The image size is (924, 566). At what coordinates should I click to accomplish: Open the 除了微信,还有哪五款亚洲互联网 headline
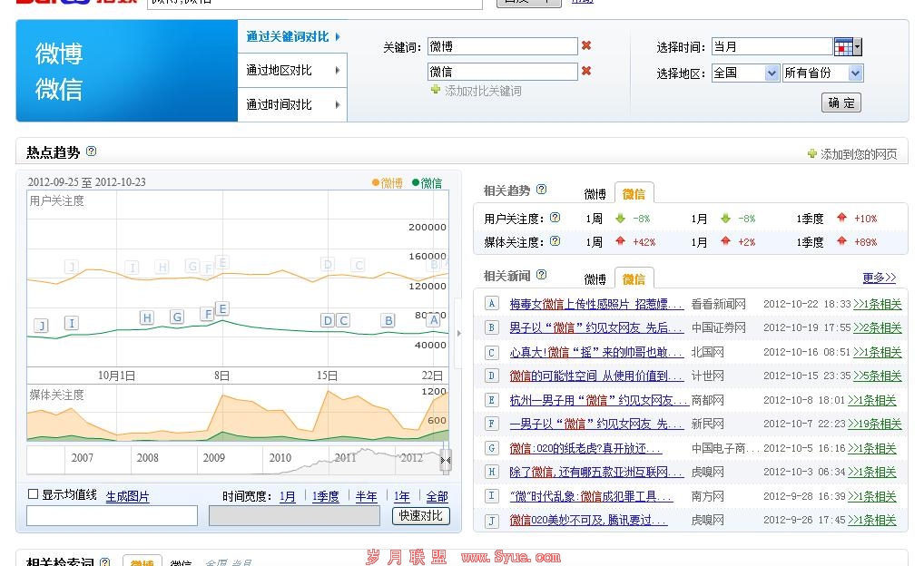(596, 472)
